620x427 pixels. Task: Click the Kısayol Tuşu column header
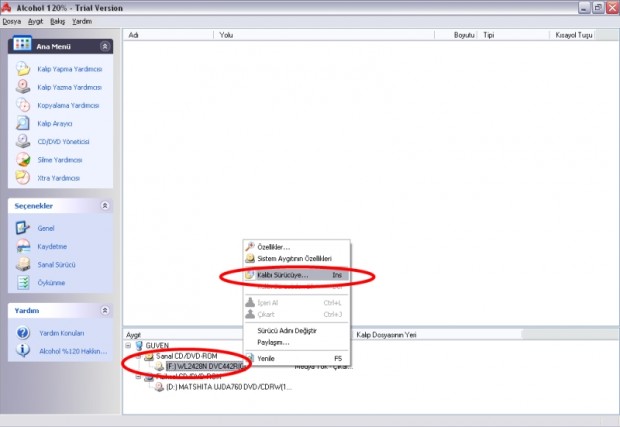(573, 35)
